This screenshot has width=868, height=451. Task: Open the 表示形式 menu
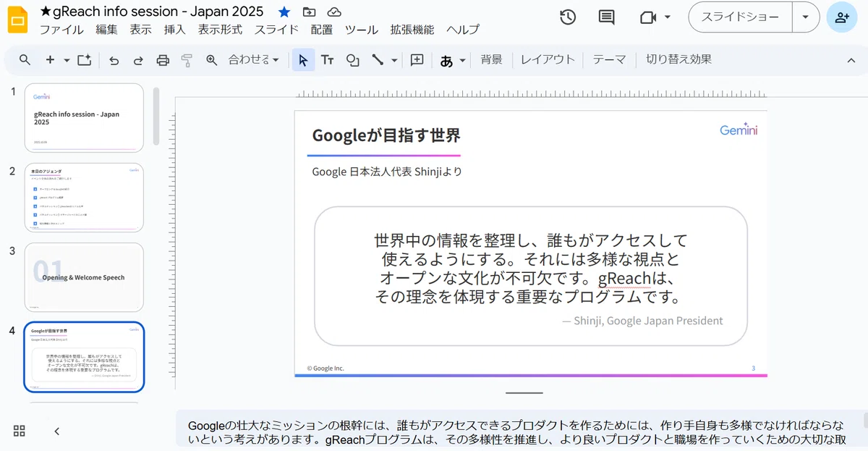[220, 30]
